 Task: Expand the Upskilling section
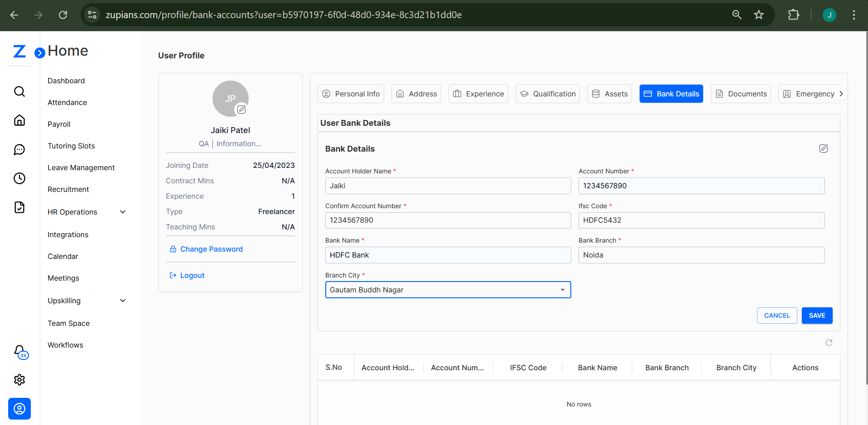click(x=122, y=300)
